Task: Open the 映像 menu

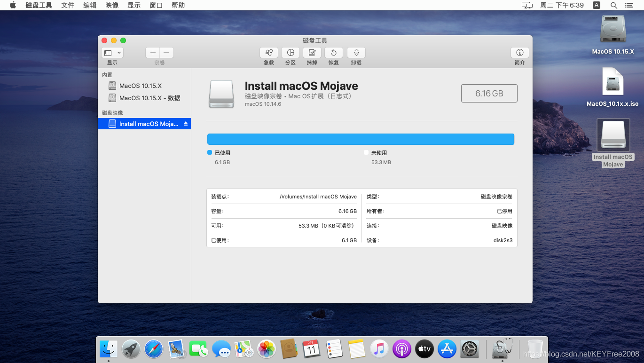Action: tap(112, 5)
